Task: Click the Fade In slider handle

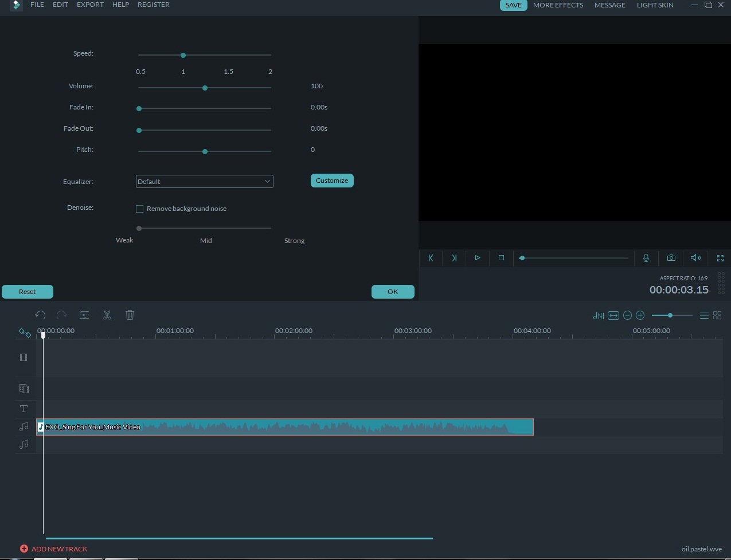Action: click(139, 108)
